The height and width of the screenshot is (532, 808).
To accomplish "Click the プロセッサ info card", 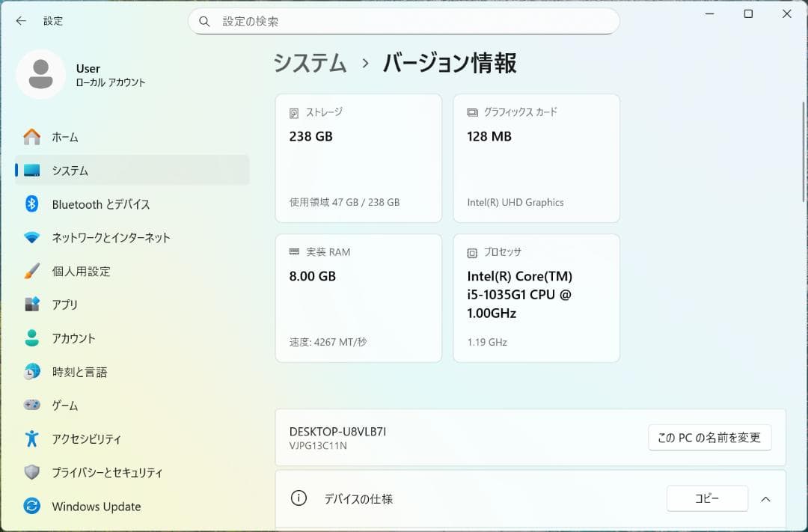I will (536, 298).
